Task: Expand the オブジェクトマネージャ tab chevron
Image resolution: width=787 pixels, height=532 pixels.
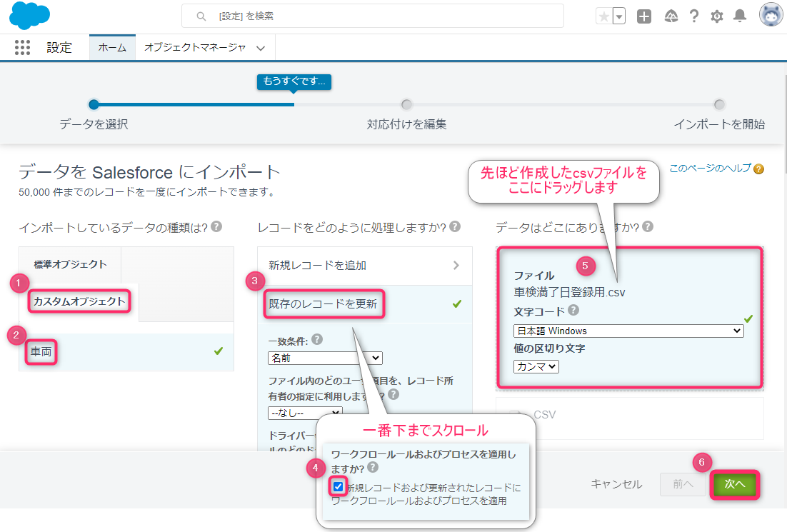Action: coord(261,49)
